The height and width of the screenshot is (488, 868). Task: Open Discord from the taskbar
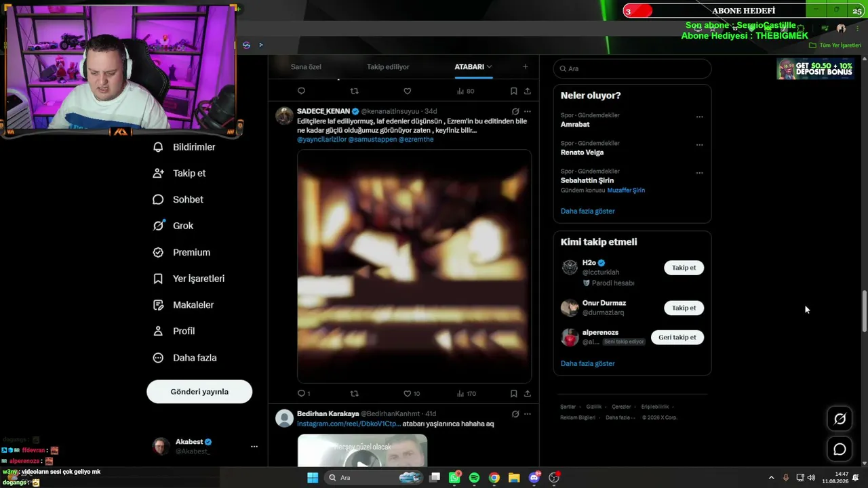coord(534,478)
